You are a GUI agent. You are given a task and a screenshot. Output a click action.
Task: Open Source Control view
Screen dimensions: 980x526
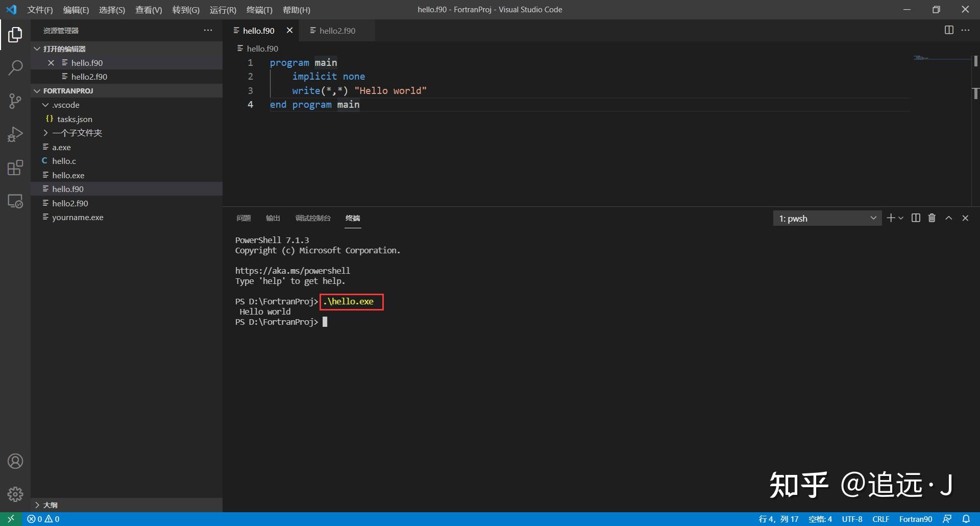[15, 101]
